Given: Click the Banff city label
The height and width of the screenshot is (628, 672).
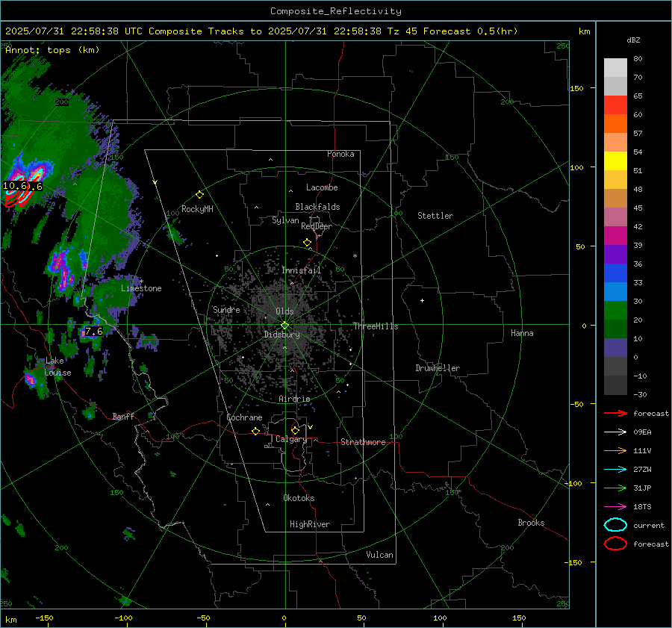Looking at the screenshot, I should (123, 417).
